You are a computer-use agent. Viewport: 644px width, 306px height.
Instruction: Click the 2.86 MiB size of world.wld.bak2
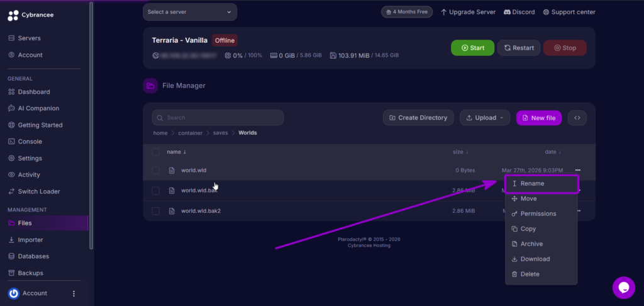tap(464, 211)
